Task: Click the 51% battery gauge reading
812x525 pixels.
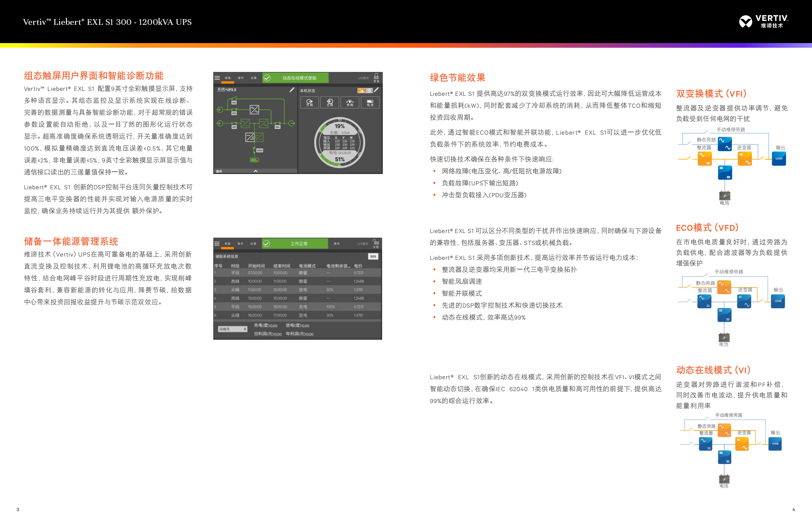Action: pyautogui.click(x=339, y=159)
